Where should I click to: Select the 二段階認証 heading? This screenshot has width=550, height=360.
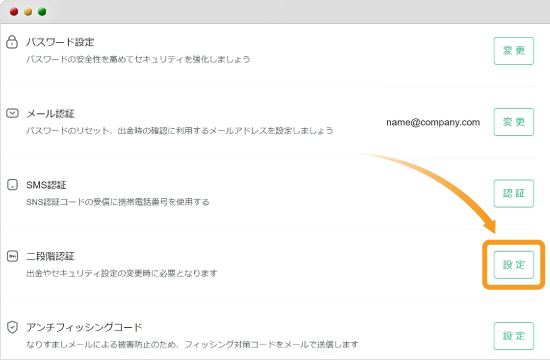50,256
